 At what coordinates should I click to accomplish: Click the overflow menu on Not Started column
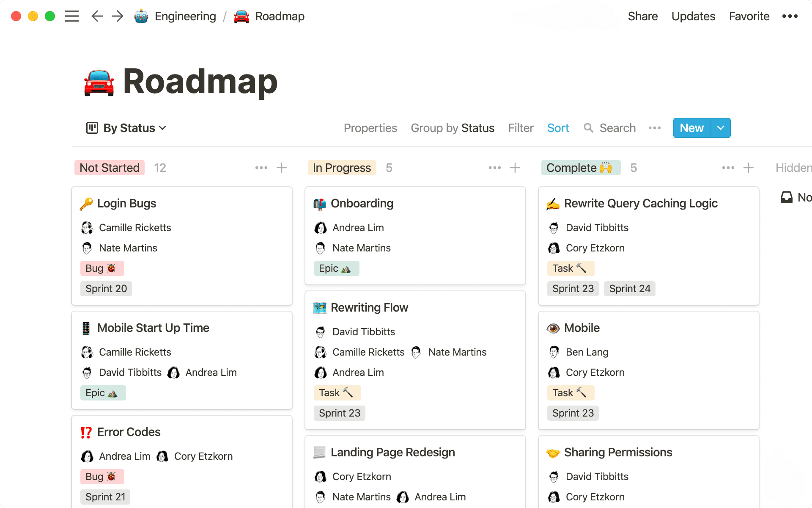pos(262,168)
